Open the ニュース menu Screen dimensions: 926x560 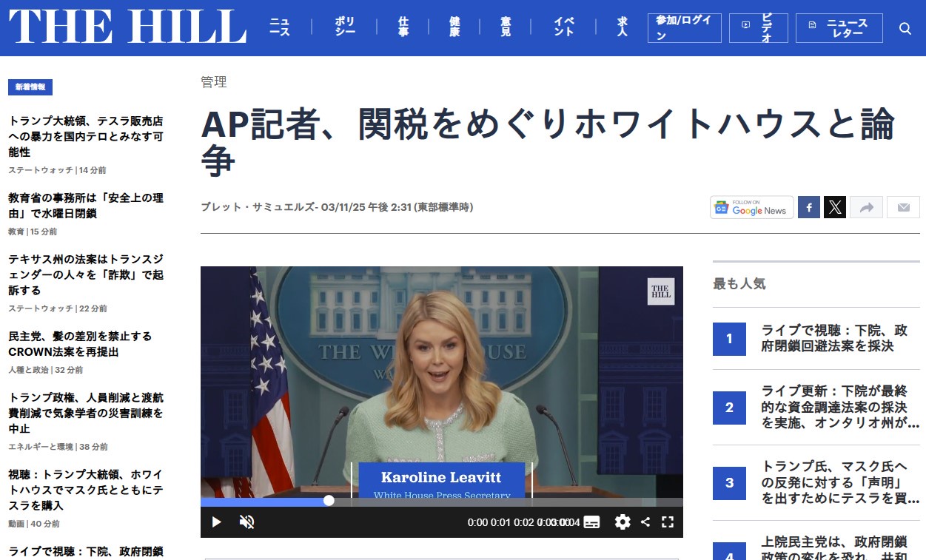point(280,27)
